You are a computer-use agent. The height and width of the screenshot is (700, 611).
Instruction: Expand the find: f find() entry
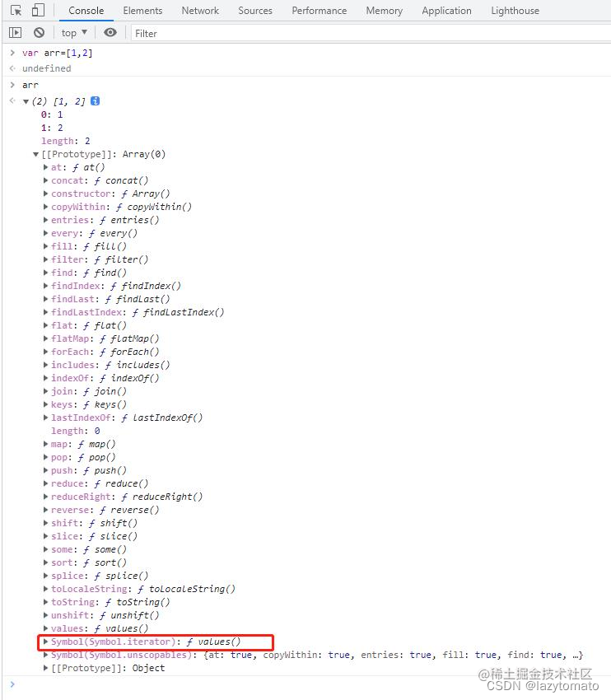45,273
